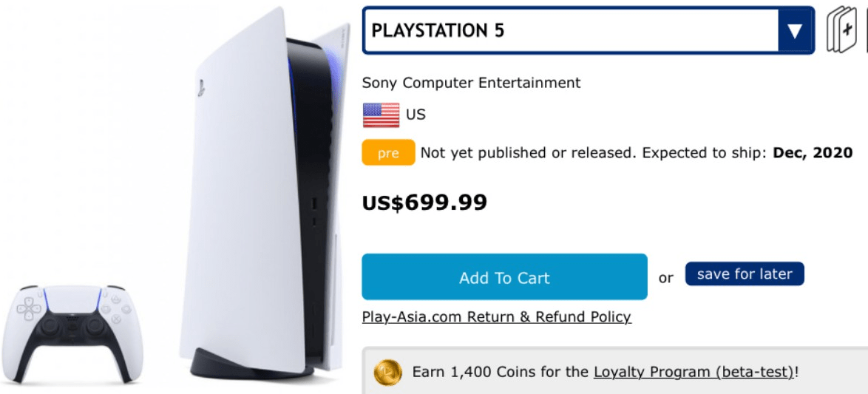Screen dimensions: 868x394
Task: Click the save for later button
Action: [x=745, y=274]
